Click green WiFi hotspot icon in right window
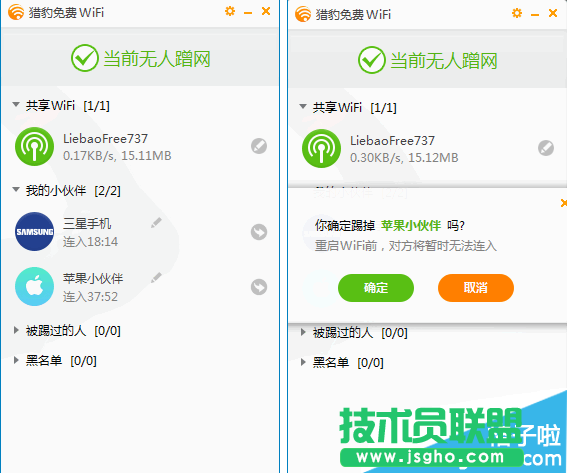The width and height of the screenshot is (567, 473). pos(321,148)
